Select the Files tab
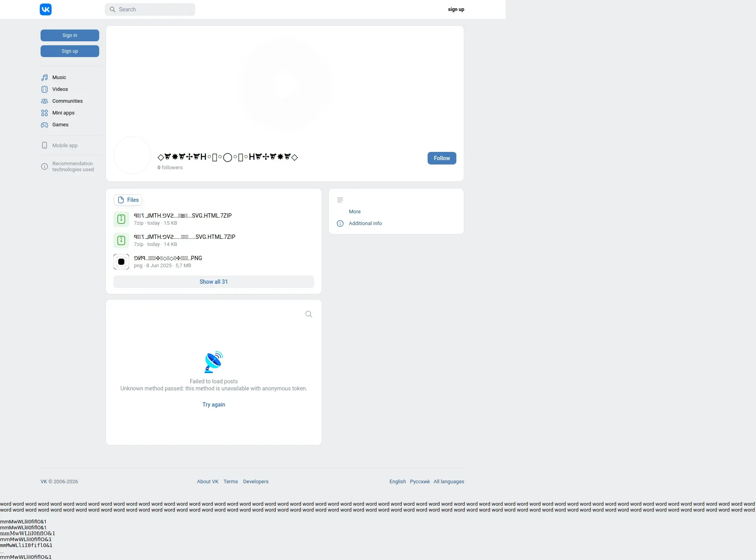The height and width of the screenshot is (560, 756). pos(128,200)
